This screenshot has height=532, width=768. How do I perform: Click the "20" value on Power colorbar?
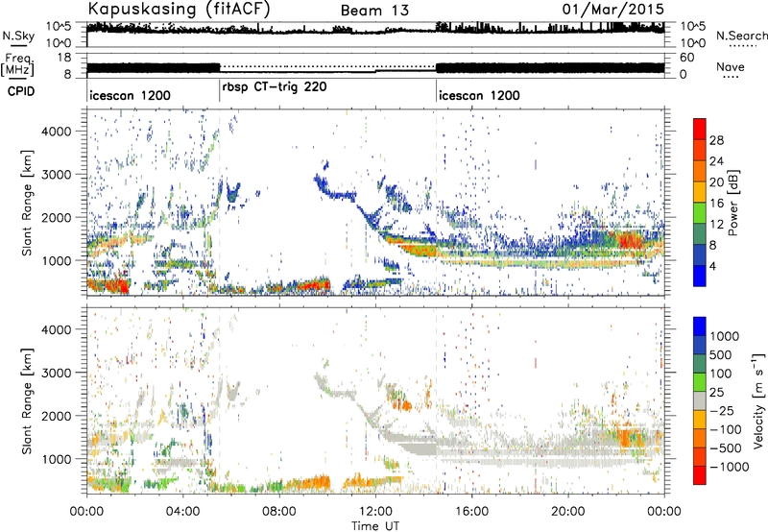(x=716, y=182)
